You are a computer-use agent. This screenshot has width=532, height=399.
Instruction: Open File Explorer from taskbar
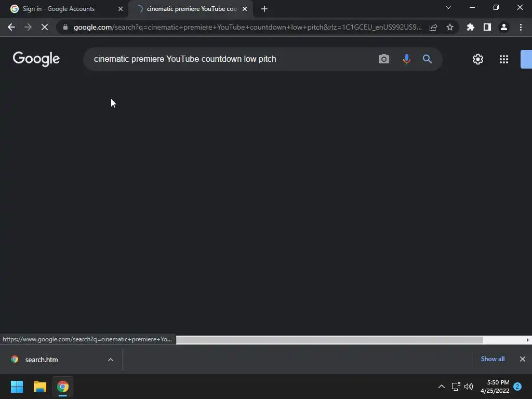[39, 387]
